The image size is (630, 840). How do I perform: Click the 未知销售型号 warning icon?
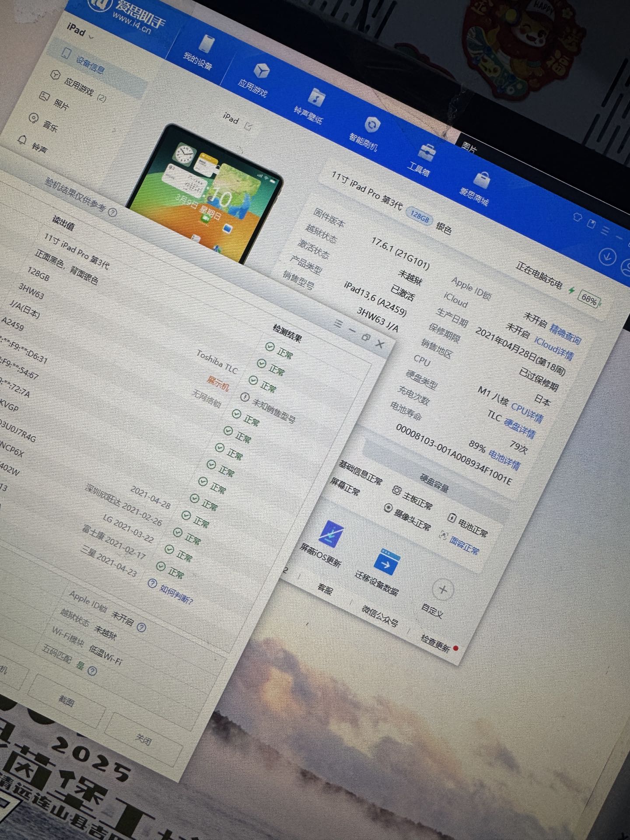pos(245,397)
